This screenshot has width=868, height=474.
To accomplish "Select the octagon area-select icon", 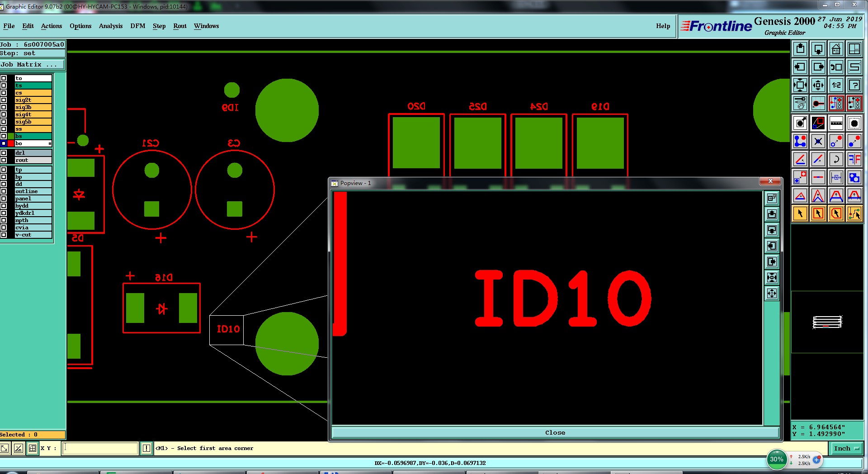I will (x=854, y=123).
